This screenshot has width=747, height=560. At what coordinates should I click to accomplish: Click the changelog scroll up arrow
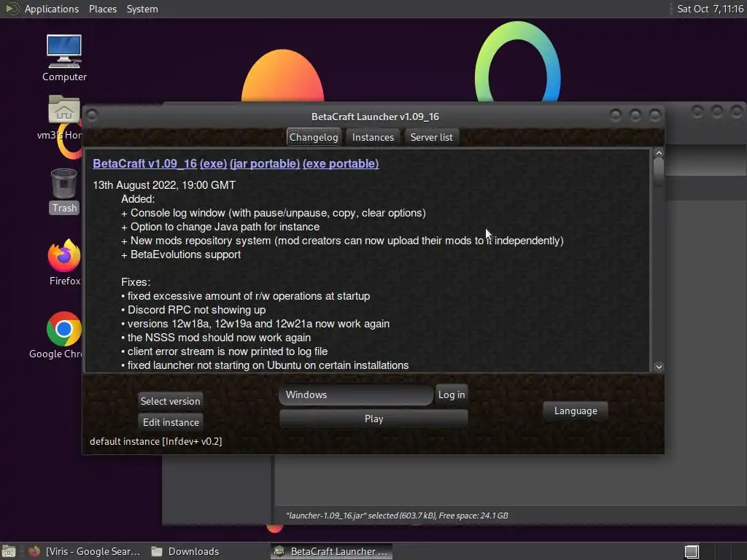[659, 153]
